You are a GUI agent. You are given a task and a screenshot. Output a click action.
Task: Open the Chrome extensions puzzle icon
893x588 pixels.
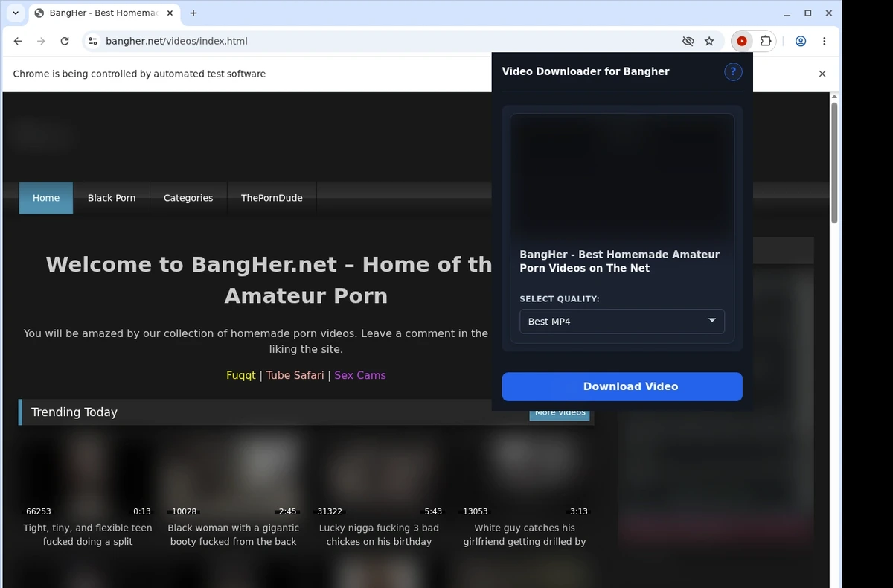pyautogui.click(x=765, y=41)
